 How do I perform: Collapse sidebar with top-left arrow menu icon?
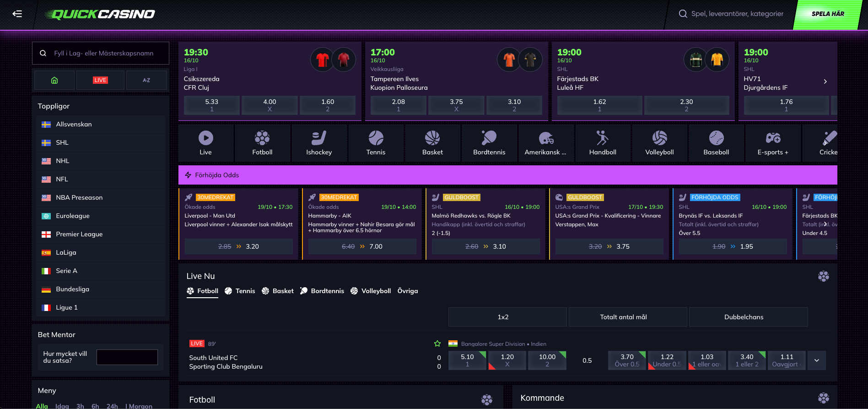coord(17,14)
